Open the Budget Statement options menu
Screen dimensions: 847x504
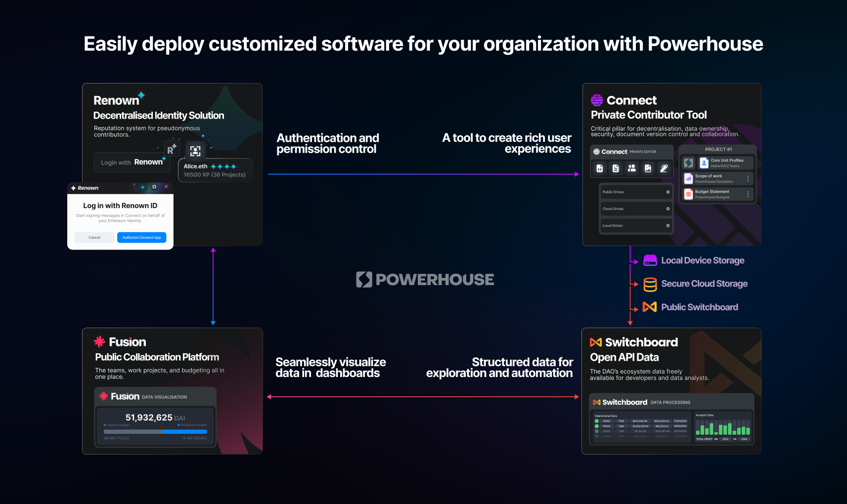[x=748, y=194]
